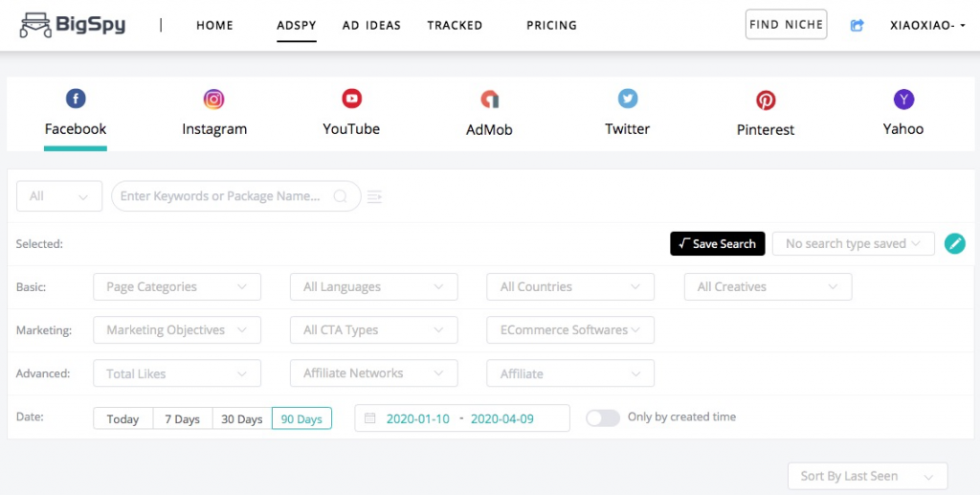
Task: Choose the Twitter platform icon
Action: coord(628,99)
